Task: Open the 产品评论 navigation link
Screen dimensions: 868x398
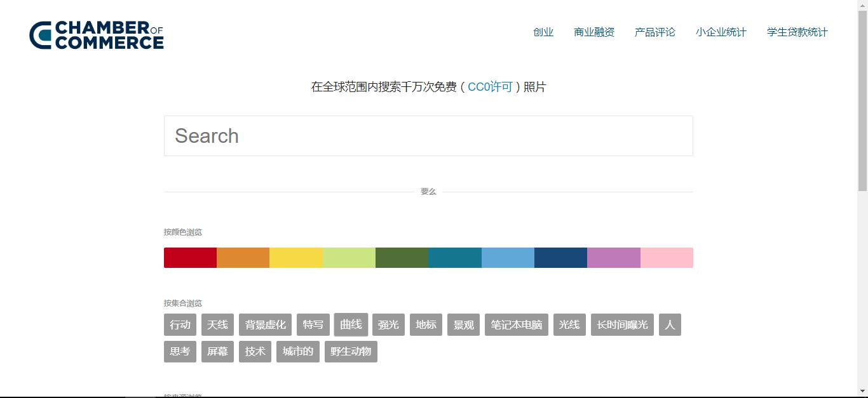Action: pyautogui.click(x=654, y=32)
